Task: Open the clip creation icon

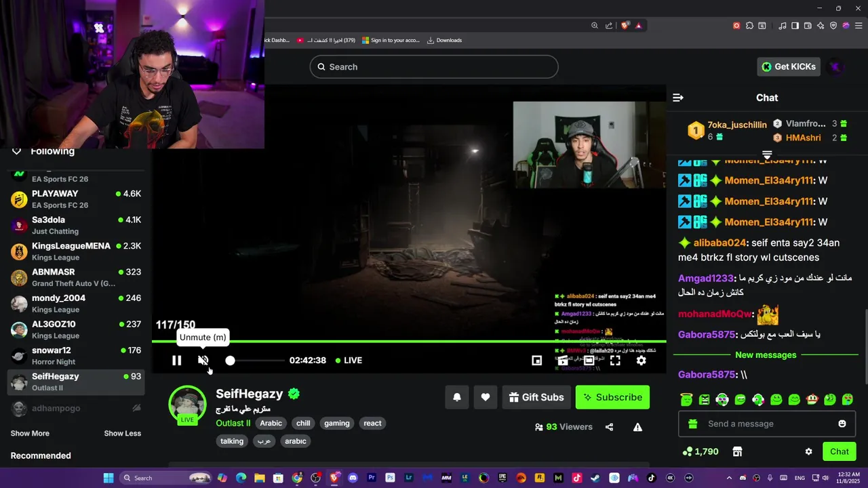Action: click(563, 361)
